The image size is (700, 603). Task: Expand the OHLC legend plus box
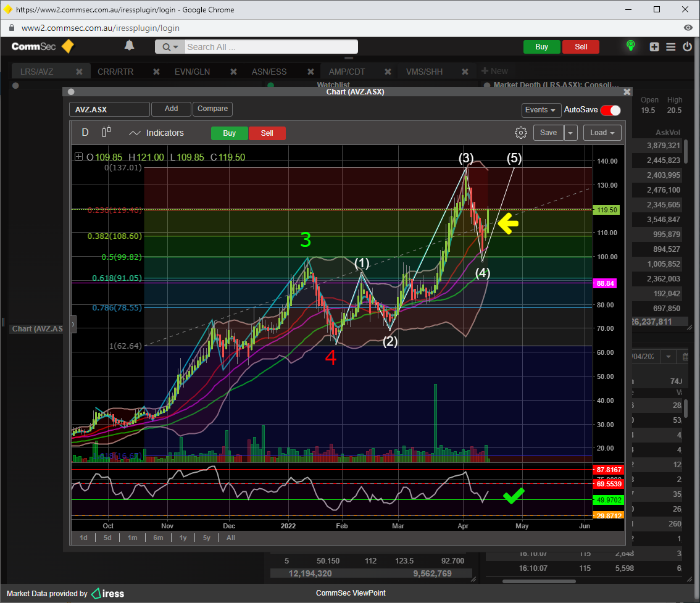(78, 157)
